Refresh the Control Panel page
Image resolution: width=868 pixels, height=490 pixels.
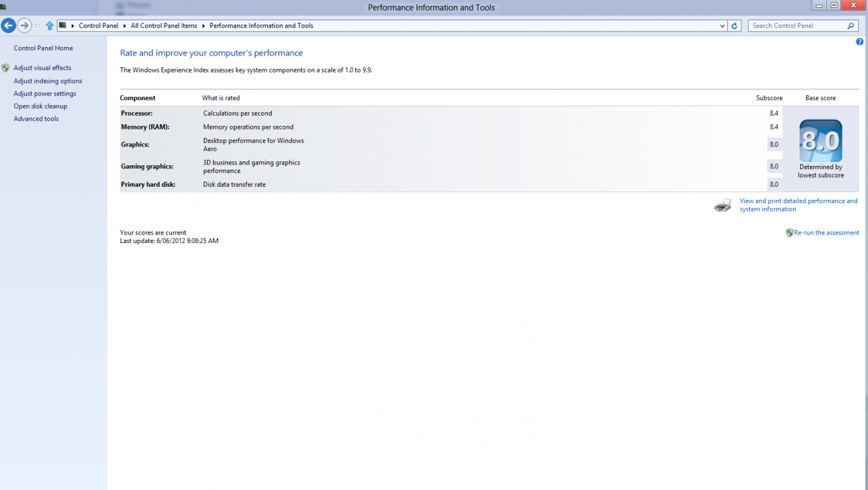(735, 26)
